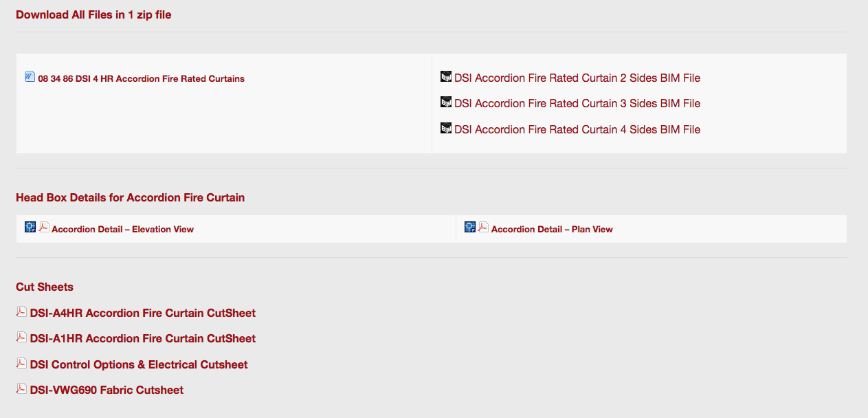Click PDF icon for Accordion Elevation View
This screenshot has width=868, height=418.
click(x=44, y=227)
